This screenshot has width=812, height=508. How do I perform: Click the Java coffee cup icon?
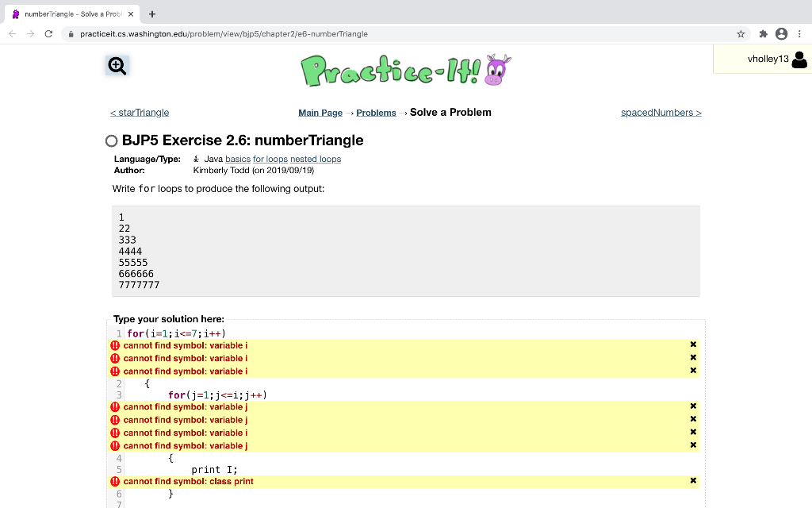click(x=196, y=158)
